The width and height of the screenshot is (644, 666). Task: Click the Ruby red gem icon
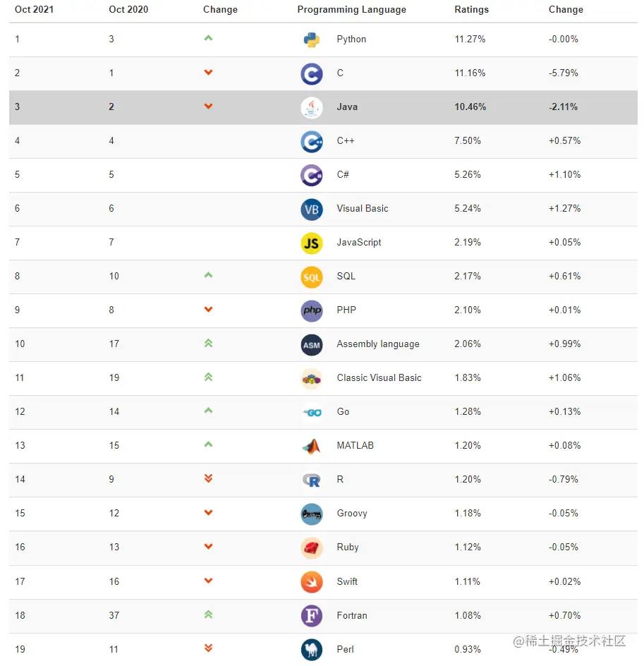[312, 547]
